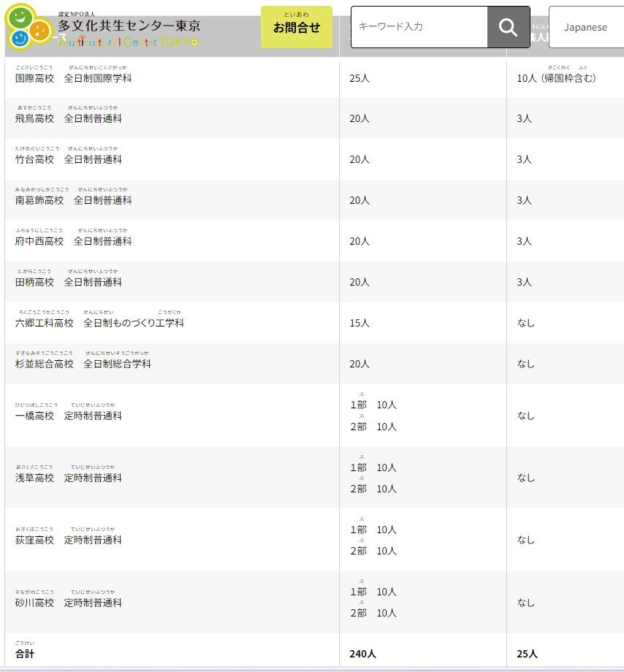Click the Multicultural Center Tokyo smiley-face logo
The image size is (624, 672).
pos(28,27)
